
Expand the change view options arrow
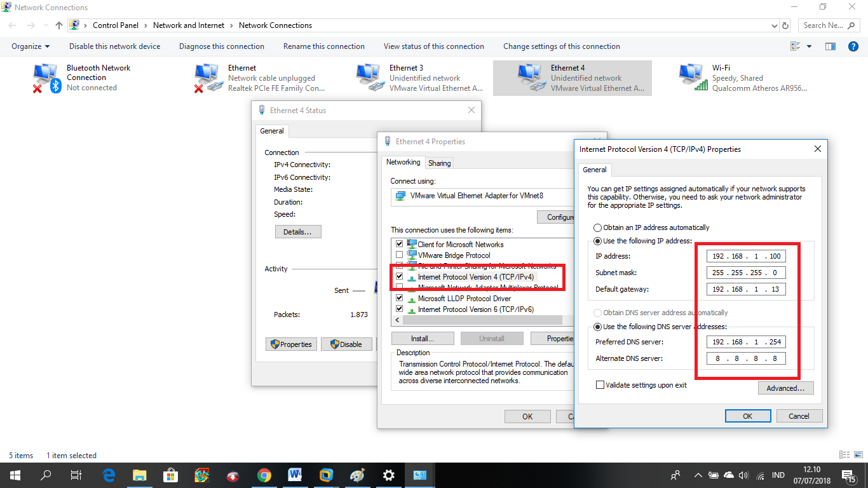809,46
